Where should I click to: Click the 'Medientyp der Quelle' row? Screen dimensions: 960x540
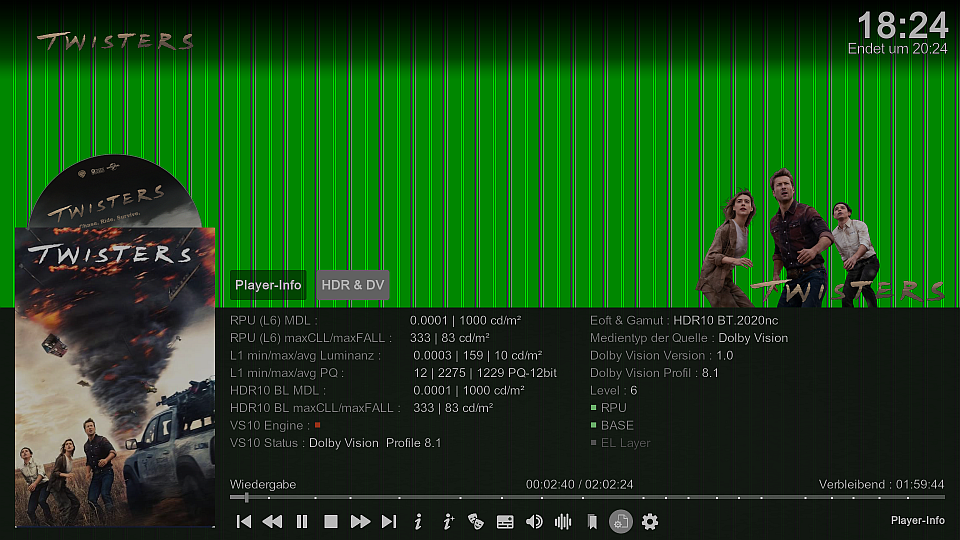coord(689,338)
